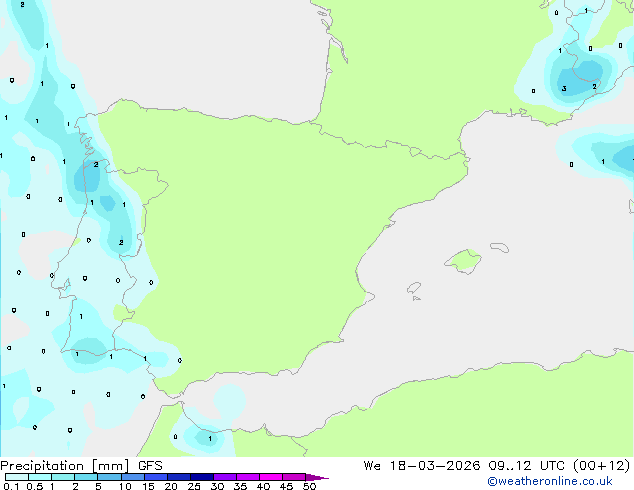Pick the 10 to 15 mm legend color
634x490 pixels.
coord(133,477)
